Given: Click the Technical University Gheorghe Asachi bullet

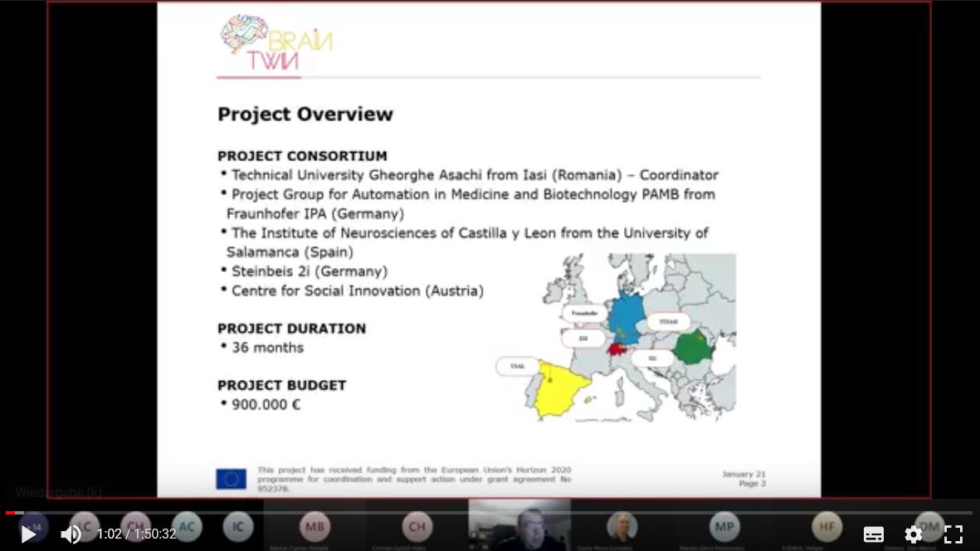Looking at the screenshot, I should pyautogui.click(x=470, y=176).
